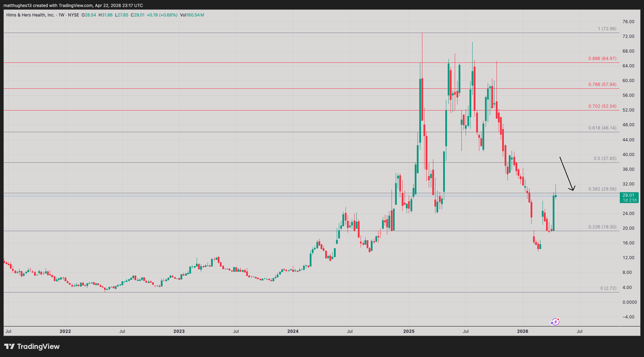Click the Vol 160.54 M readout

pos(192,14)
